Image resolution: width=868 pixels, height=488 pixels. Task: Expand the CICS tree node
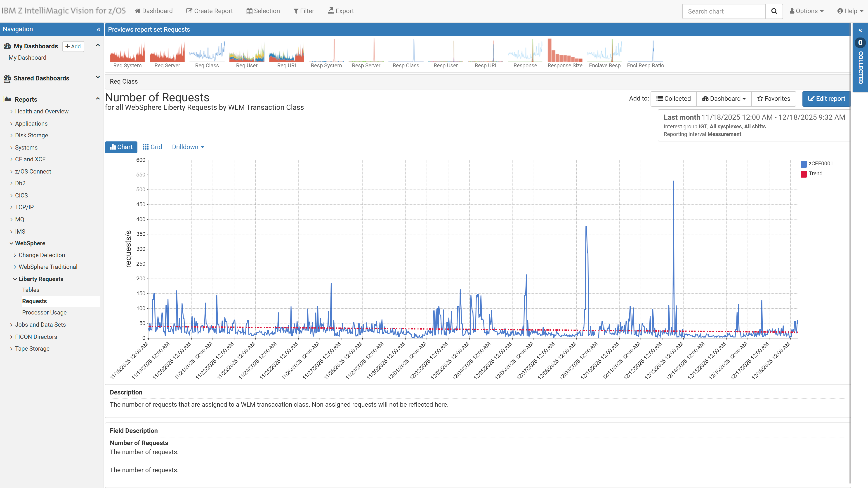tap(11, 195)
